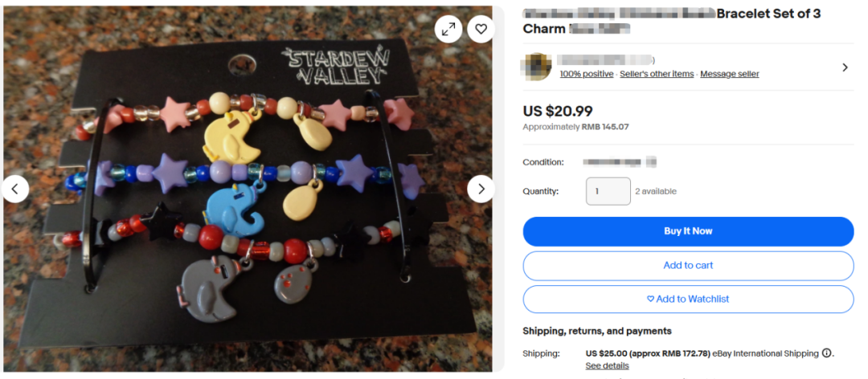Click the Message seller link
This screenshot has width=868, height=379.
tap(730, 74)
